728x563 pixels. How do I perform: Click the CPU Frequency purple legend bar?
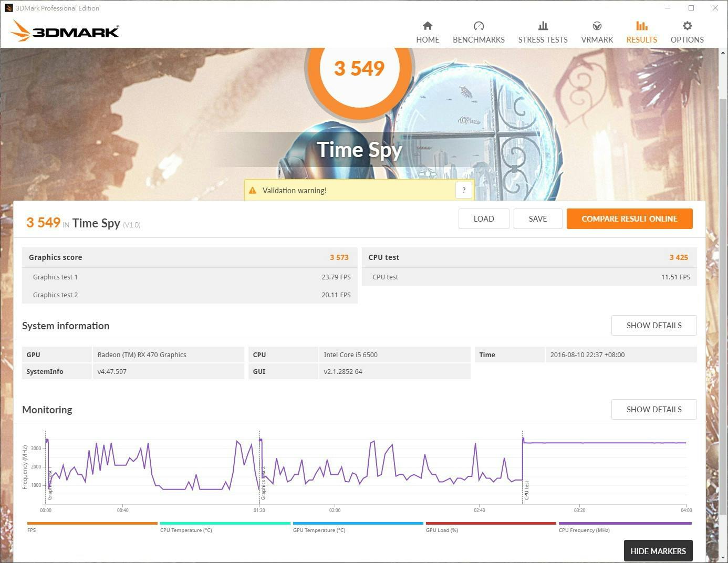tap(625, 524)
